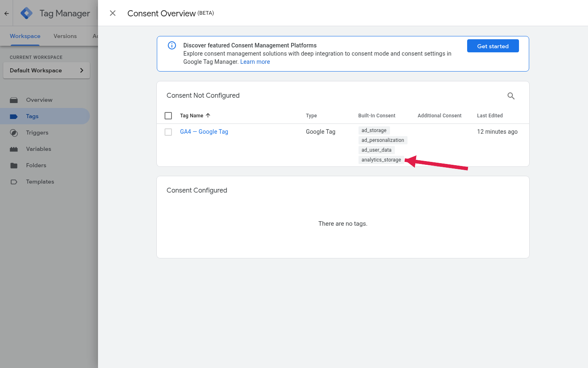Click the Tags sidebar icon

coord(14,116)
